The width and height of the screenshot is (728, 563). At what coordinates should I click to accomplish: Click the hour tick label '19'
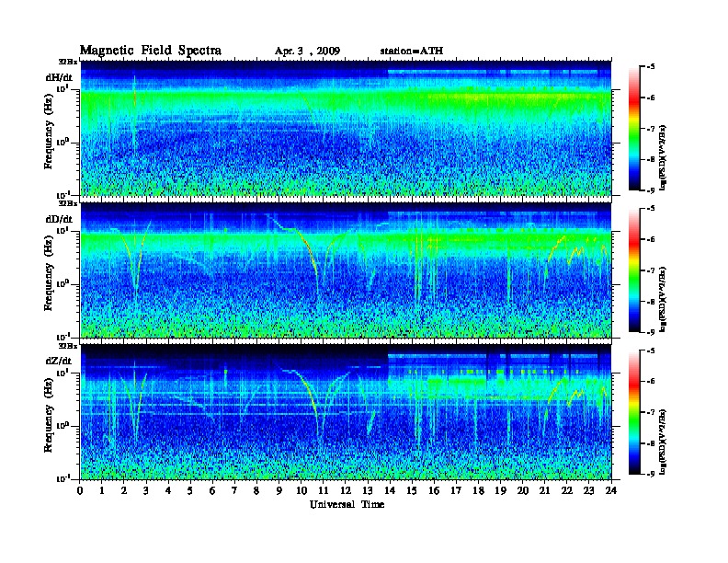pyautogui.click(x=500, y=491)
